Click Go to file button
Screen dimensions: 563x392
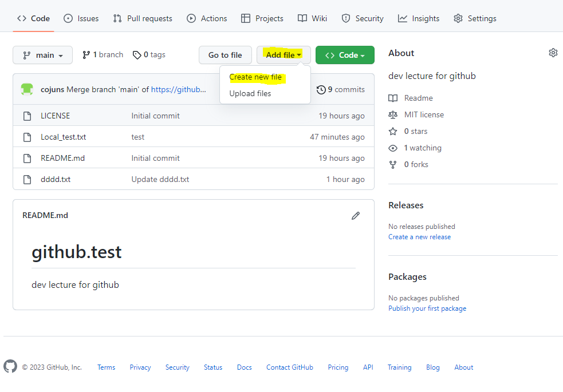[225, 55]
